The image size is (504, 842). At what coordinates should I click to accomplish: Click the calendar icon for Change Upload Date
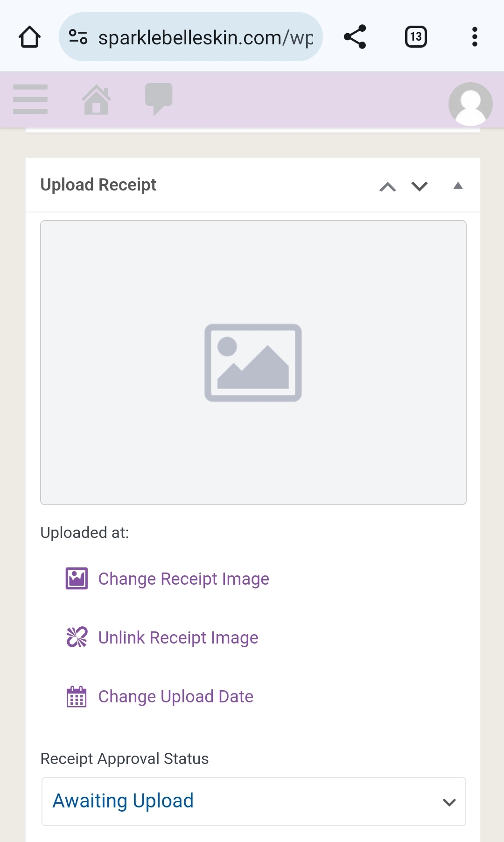click(x=77, y=696)
